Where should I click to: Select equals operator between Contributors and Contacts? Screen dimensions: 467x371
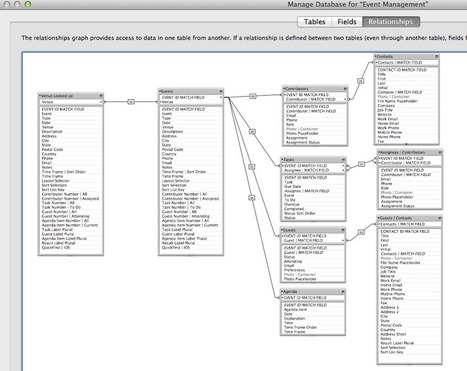pyautogui.click(x=360, y=81)
